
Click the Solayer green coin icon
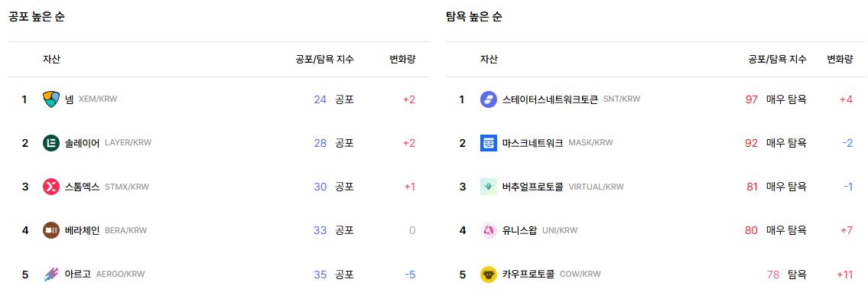pyautogui.click(x=51, y=143)
